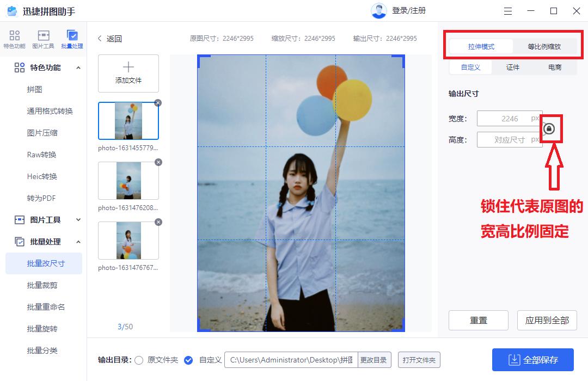The height and width of the screenshot is (381, 588).
Task: Click the 原图尺寸: 2246*2995 text
Action: 222,39
